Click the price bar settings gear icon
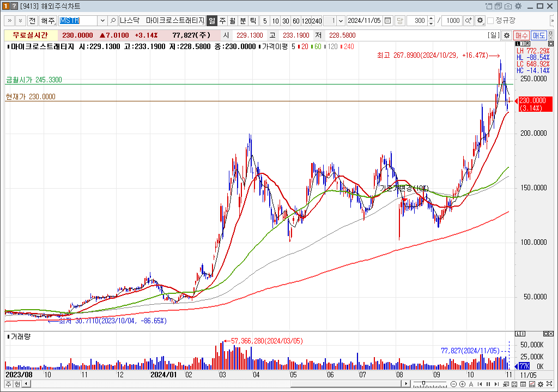 coord(506,35)
